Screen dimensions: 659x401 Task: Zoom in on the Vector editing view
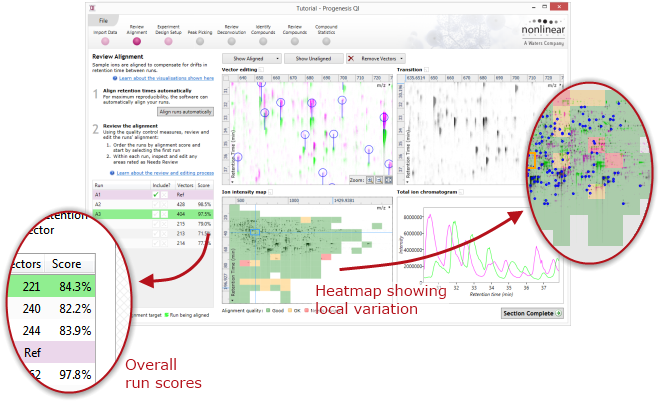pyautogui.click(x=369, y=180)
